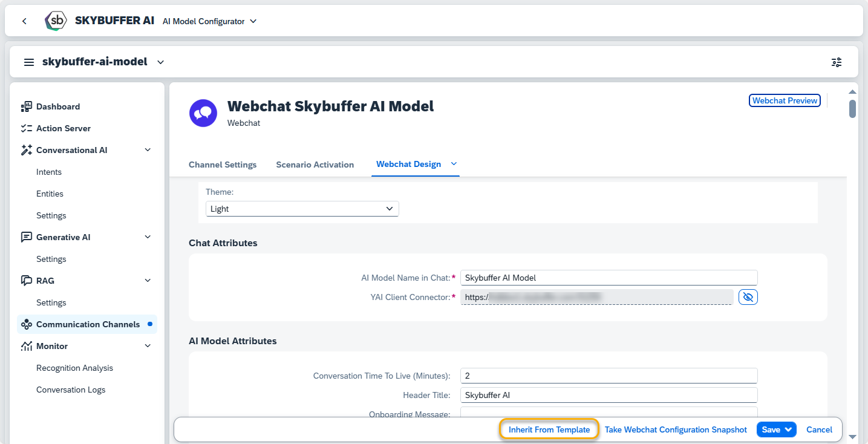Click the Webchat Preview button
Screen dimensions: 868x444
(785, 100)
